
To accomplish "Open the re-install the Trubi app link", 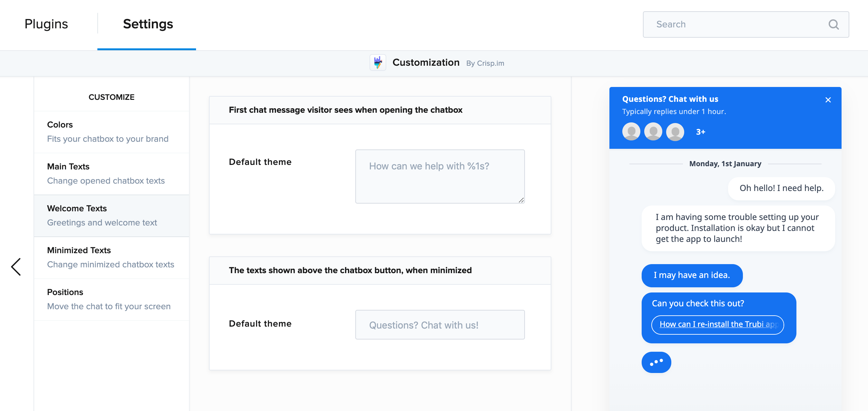I will 717,324.
